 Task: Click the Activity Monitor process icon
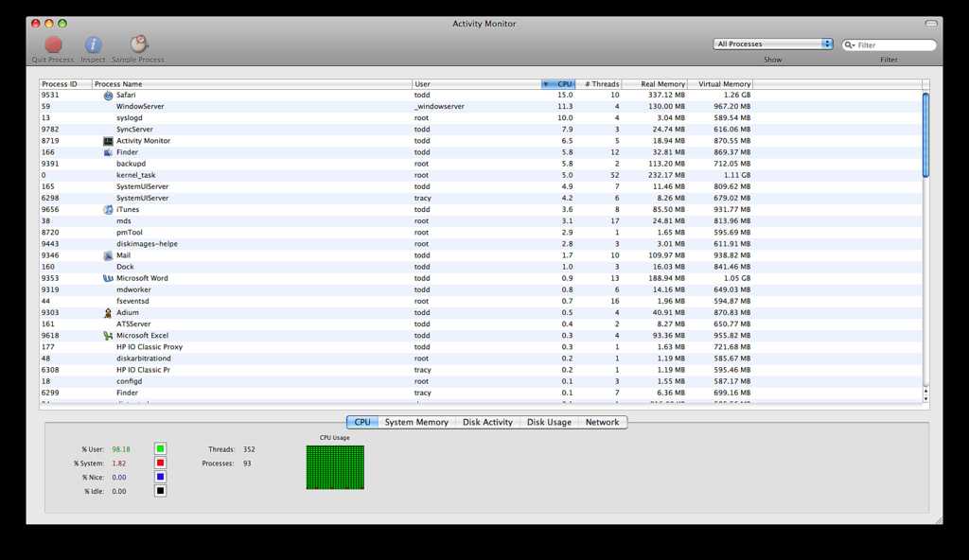108,141
